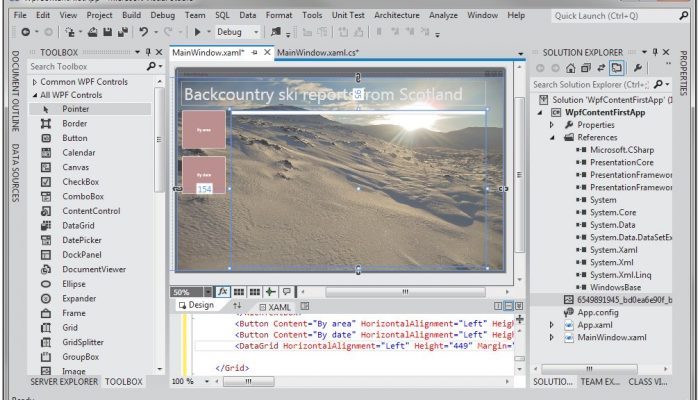700x400 pixels.
Task: Expand Common WPF Controls group
Action: pyautogui.click(x=34, y=82)
